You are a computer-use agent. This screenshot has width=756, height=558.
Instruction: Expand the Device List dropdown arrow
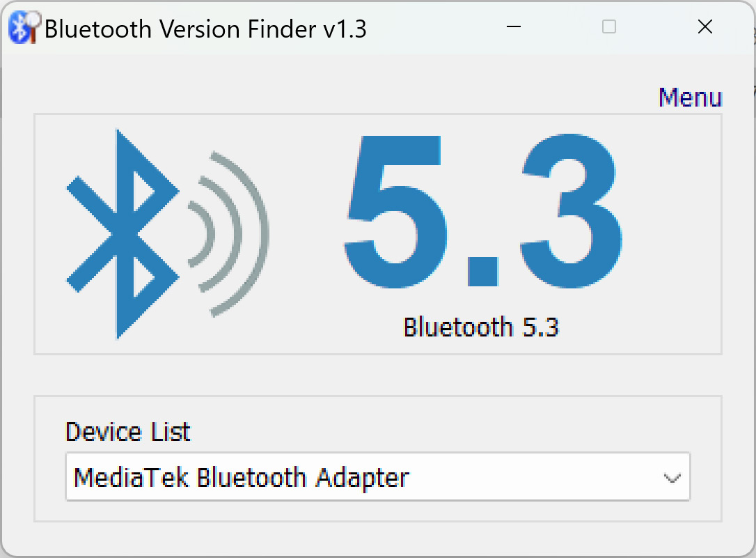click(672, 478)
